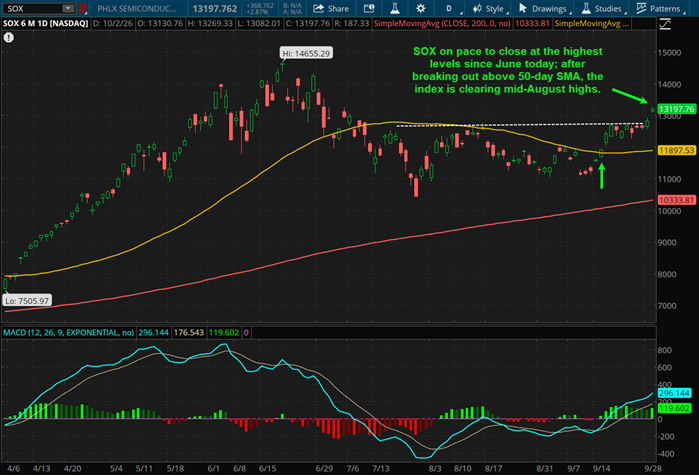The image size is (699, 476).
Task: Open chart settings gear icon
Action: [420, 8]
